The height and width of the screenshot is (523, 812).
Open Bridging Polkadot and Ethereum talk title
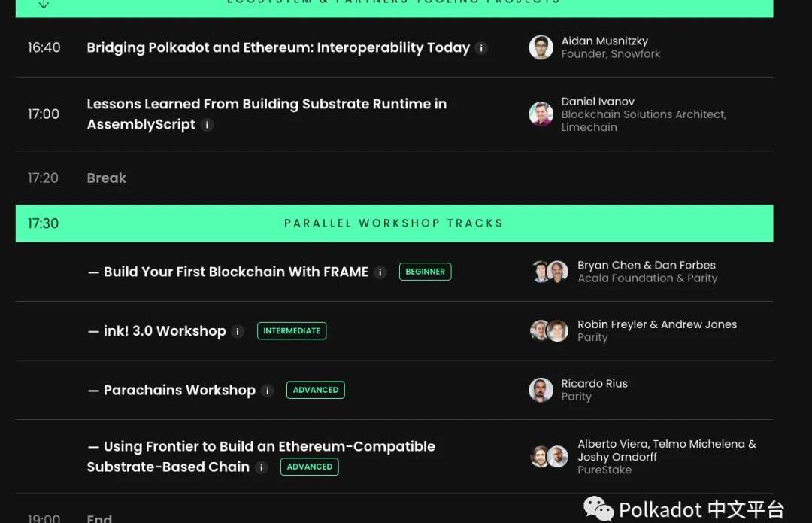pyautogui.click(x=278, y=47)
